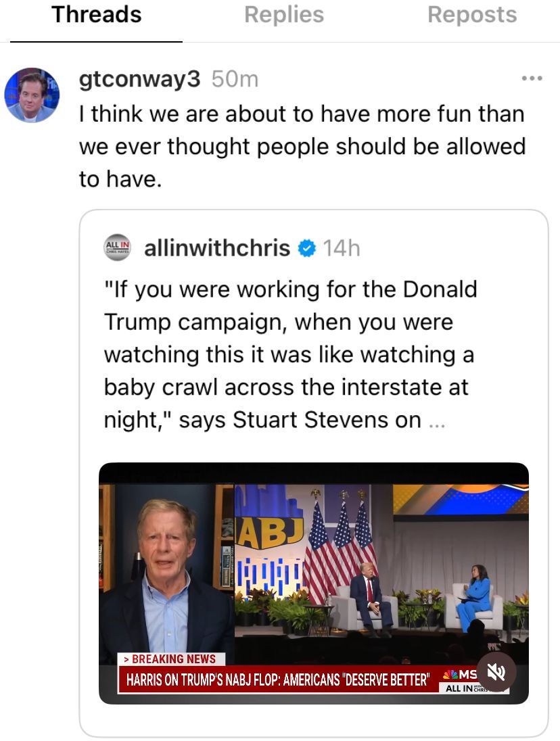Image resolution: width=560 pixels, height=741 pixels.
Task: Open the quoted Stuart Stevens quote text
Action: coord(289,354)
